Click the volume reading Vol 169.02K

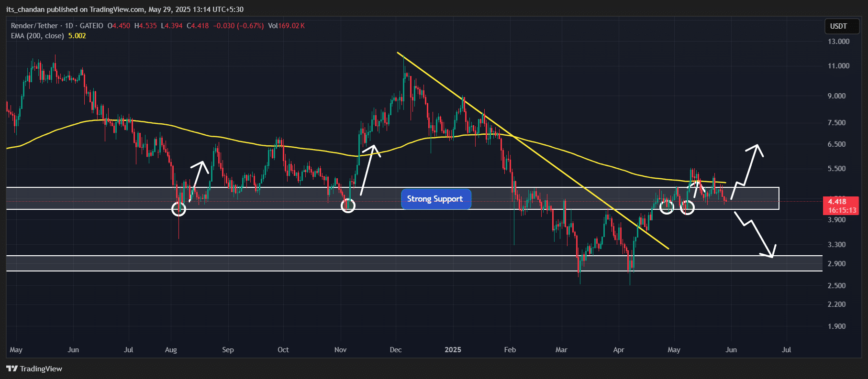pyautogui.click(x=286, y=26)
